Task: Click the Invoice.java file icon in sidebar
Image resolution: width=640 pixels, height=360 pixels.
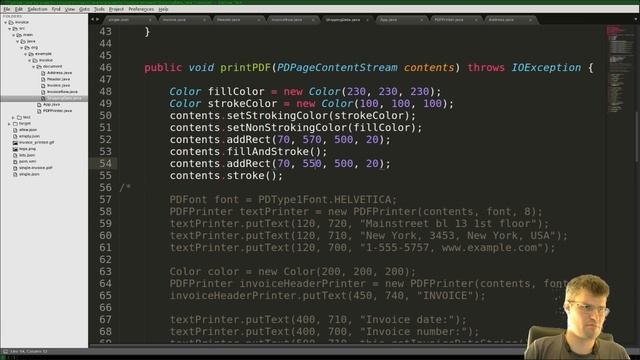Action: (x=43, y=85)
